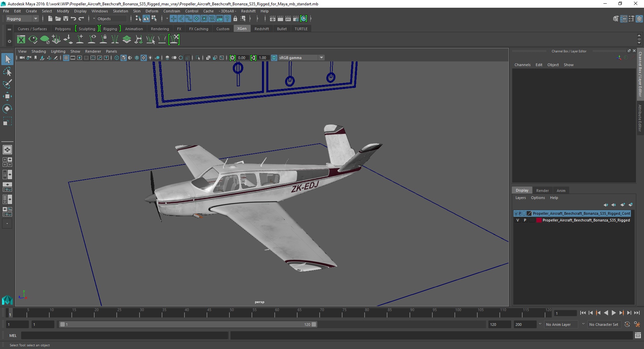Activate the Lasso select tool

[x=7, y=71]
